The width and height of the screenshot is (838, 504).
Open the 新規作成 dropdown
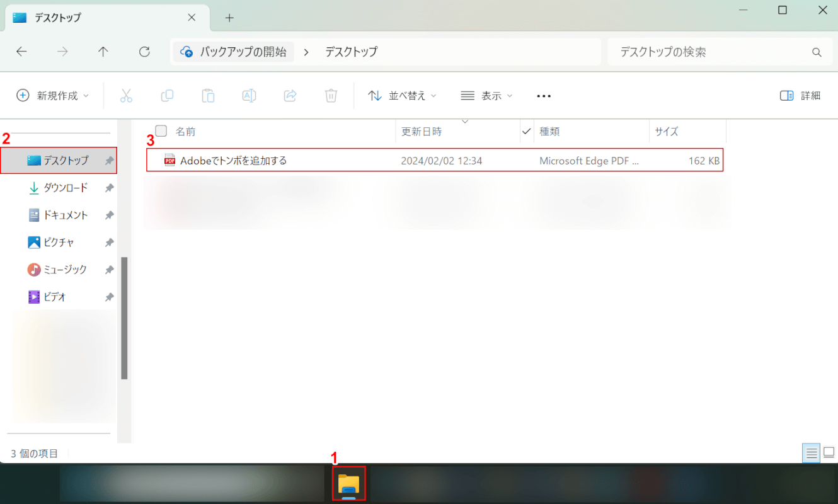point(52,96)
